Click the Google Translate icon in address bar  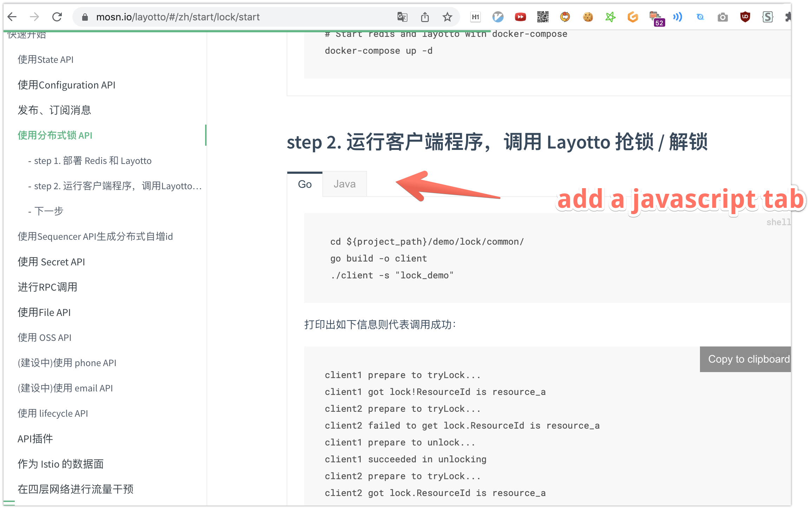(x=402, y=16)
